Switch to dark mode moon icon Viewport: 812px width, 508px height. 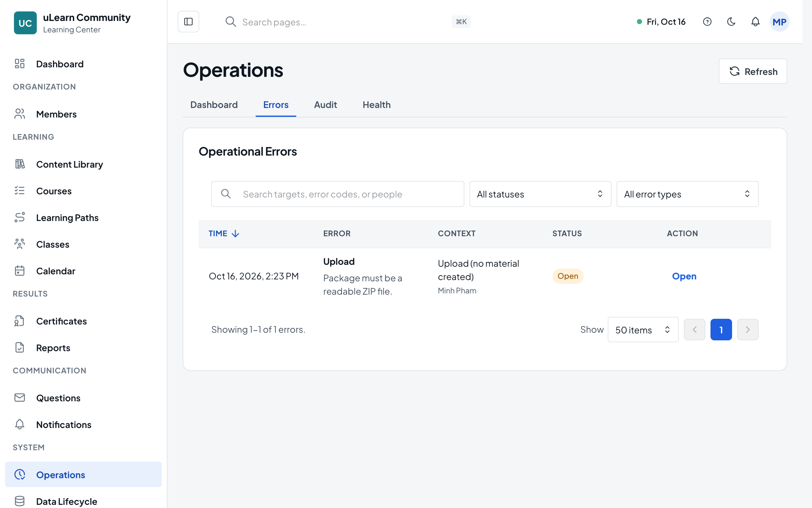[x=731, y=22]
